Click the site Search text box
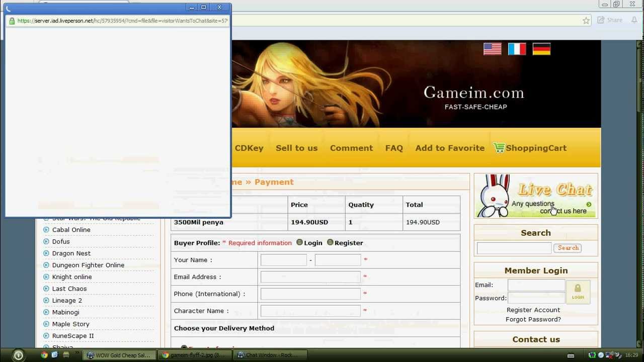The height and width of the screenshot is (362, 644). click(514, 248)
